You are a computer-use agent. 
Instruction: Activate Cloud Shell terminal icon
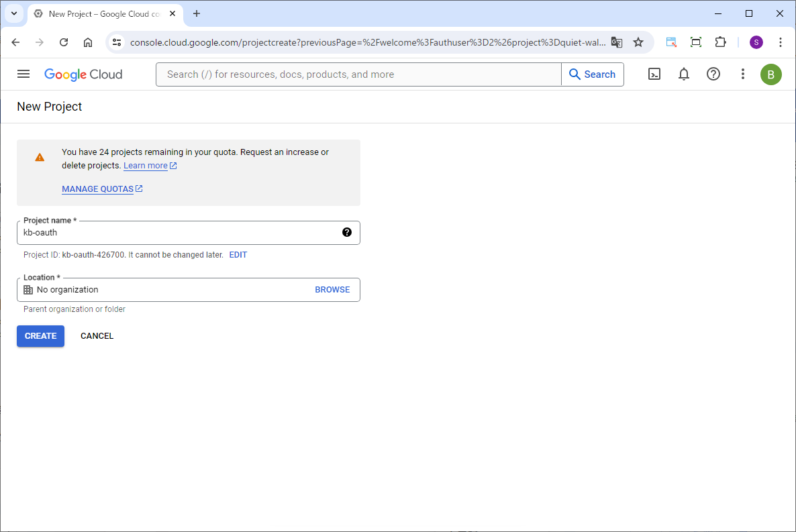[x=654, y=74]
